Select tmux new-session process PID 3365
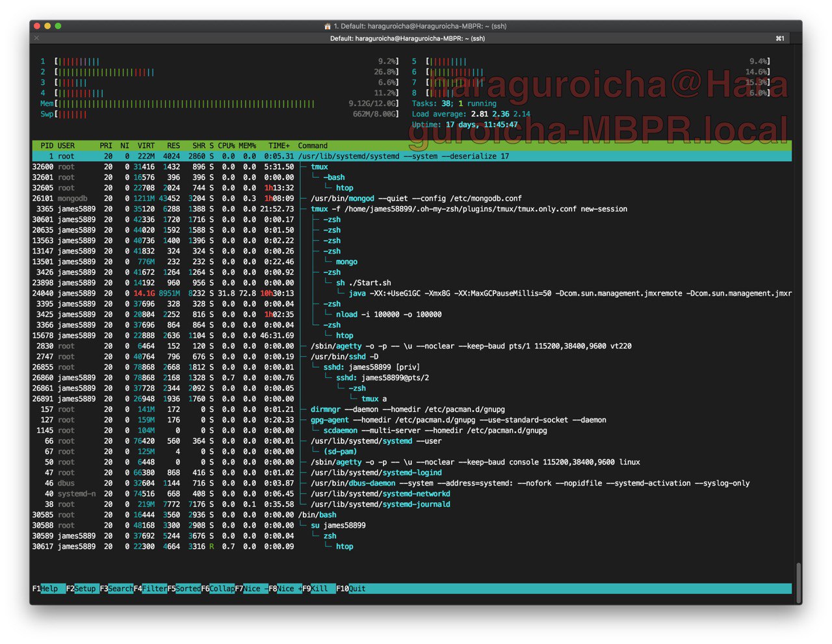 [412, 209]
